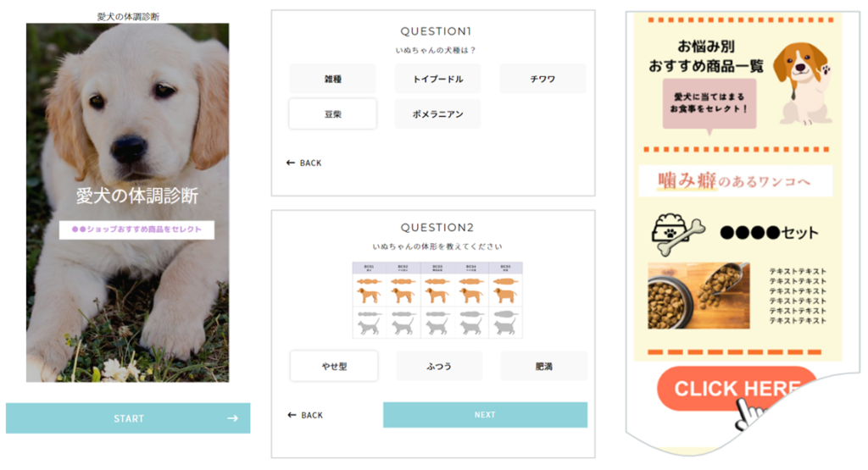Click the back arrow icon in Question 2
This screenshot has height=470, width=868.
(292, 415)
